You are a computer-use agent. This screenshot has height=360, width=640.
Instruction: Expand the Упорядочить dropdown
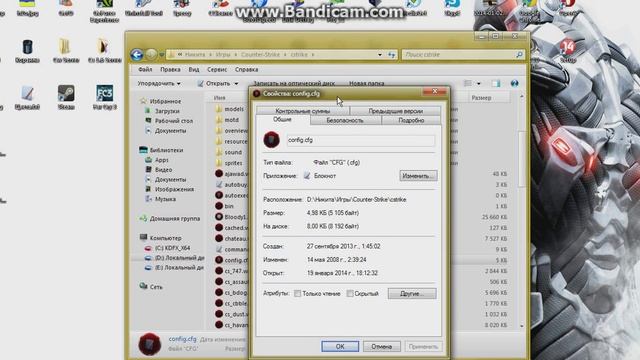[x=159, y=83]
